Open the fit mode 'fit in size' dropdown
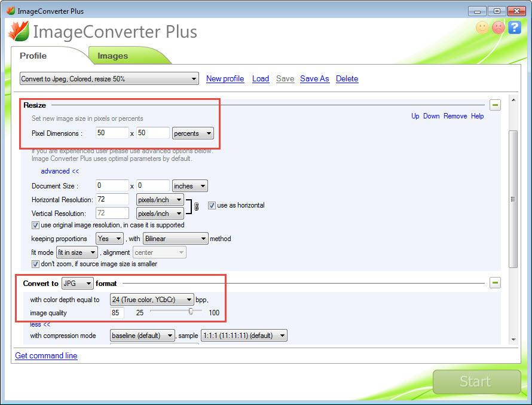This screenshot has width=532, height=405. 77,252
